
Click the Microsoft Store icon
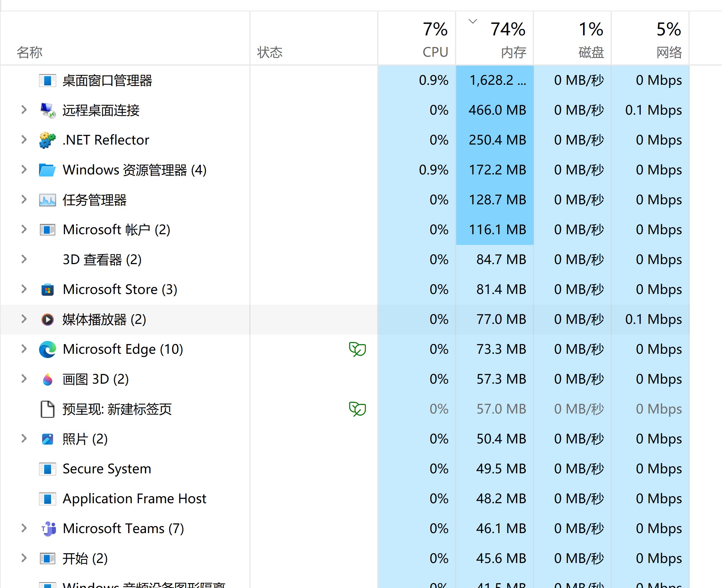(48, 290)
